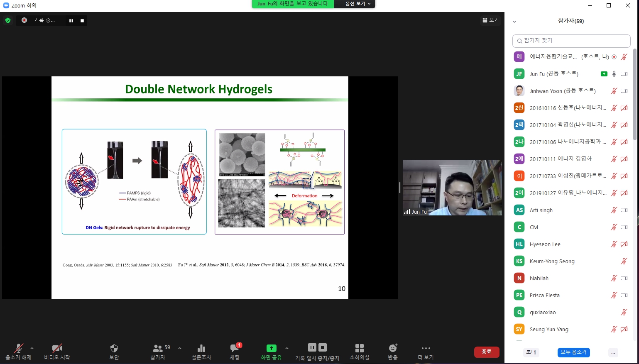Click the blue Mute All (모두 음소거) button

pos(573,352)
